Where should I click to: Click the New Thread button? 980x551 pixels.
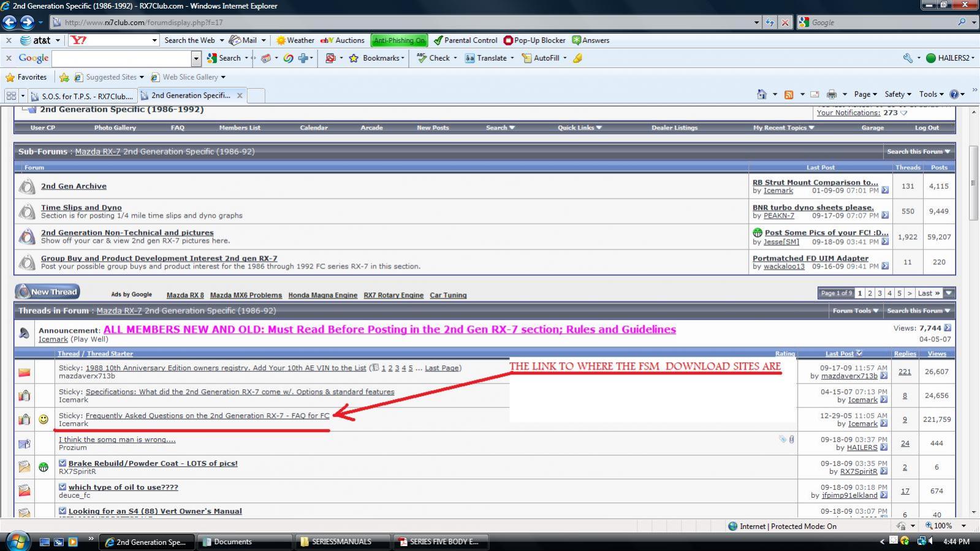point(47,292)
